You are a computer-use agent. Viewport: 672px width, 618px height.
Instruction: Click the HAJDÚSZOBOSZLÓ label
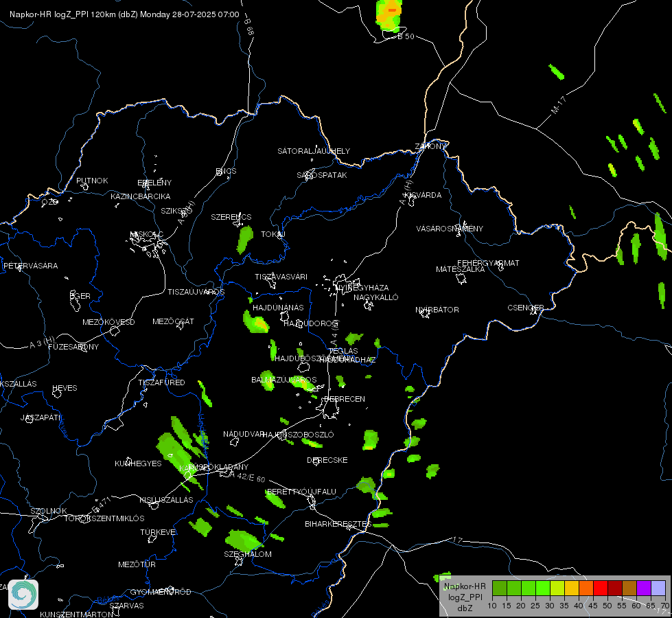point(299,435)
